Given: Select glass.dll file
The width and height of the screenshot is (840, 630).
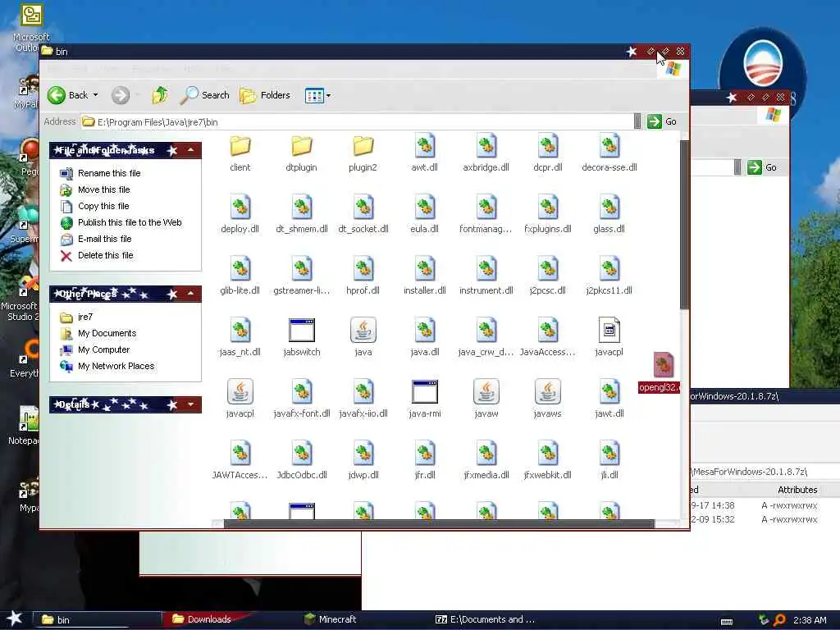Looking at the screenshot, I should tap(609, 215).
